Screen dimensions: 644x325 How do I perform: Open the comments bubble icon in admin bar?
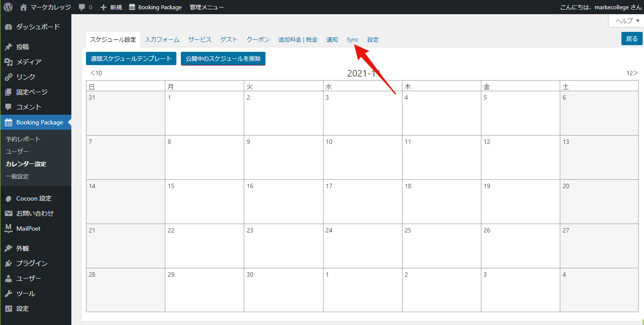coord(82,7)
